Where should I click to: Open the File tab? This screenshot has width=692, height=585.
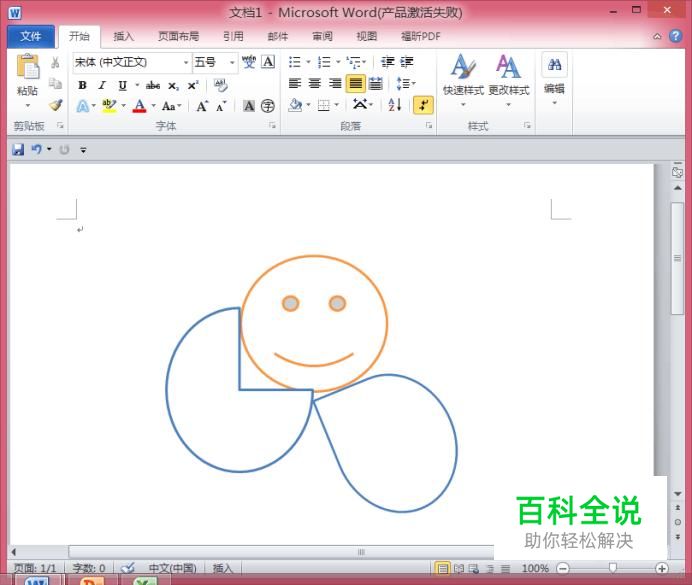(x=30, y=36)
